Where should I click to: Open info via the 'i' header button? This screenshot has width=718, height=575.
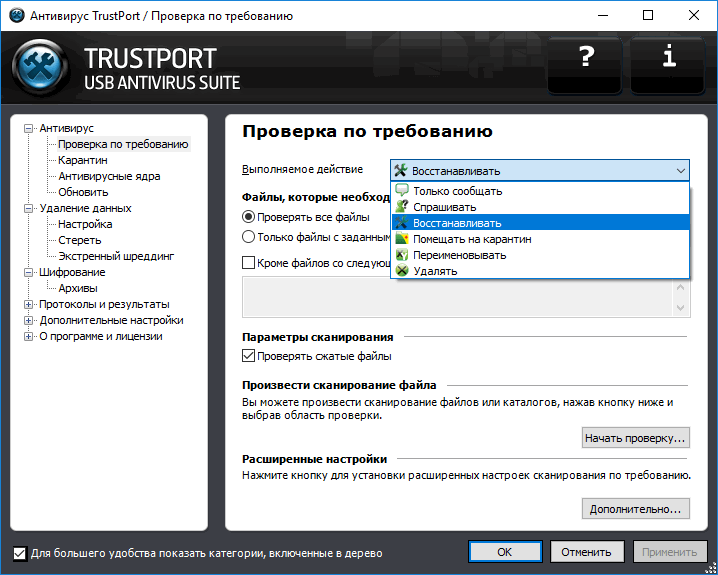(x=668, y=65)
